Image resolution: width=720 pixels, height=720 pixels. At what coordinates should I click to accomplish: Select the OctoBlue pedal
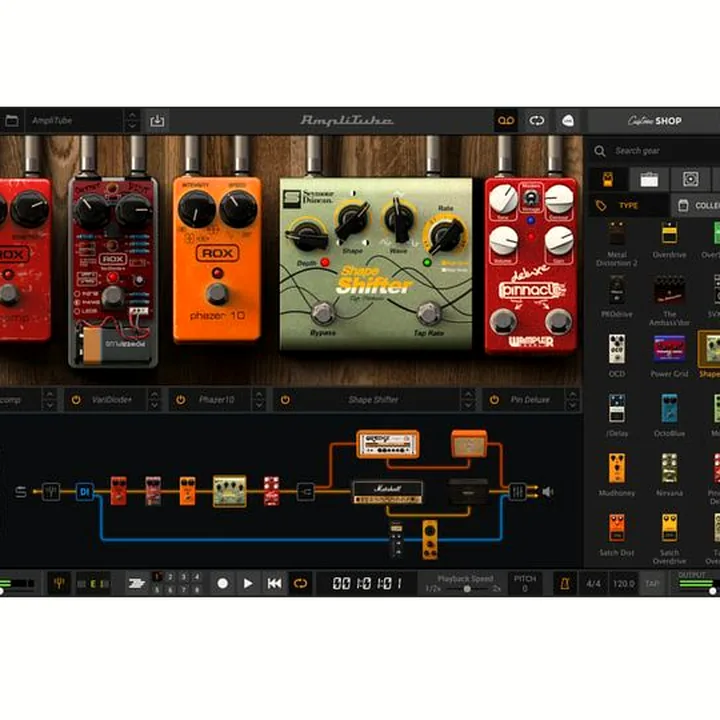[x=669, y=415]
